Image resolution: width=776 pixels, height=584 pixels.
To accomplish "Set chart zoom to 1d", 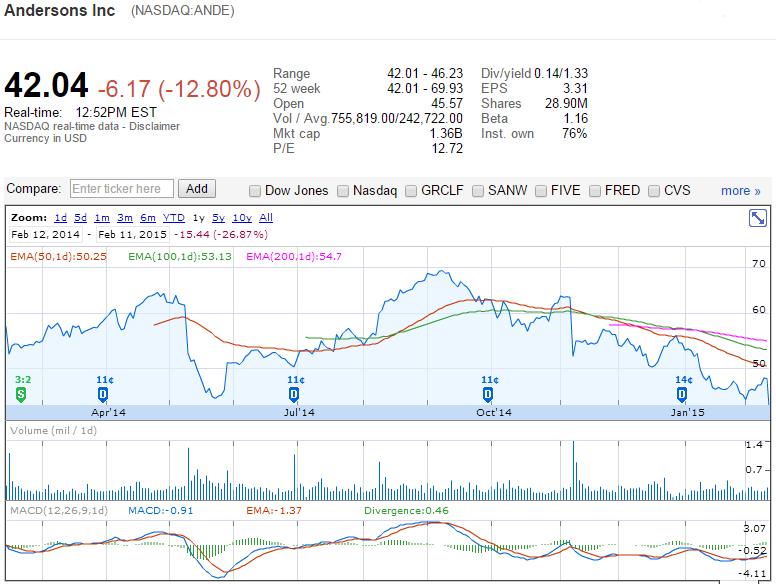I will (60, 218).
